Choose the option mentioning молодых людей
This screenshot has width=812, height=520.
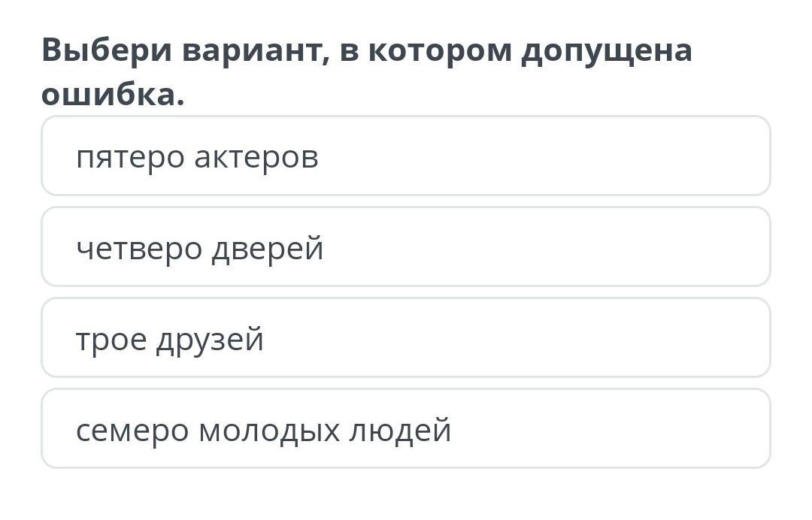(x=405, y=428)
